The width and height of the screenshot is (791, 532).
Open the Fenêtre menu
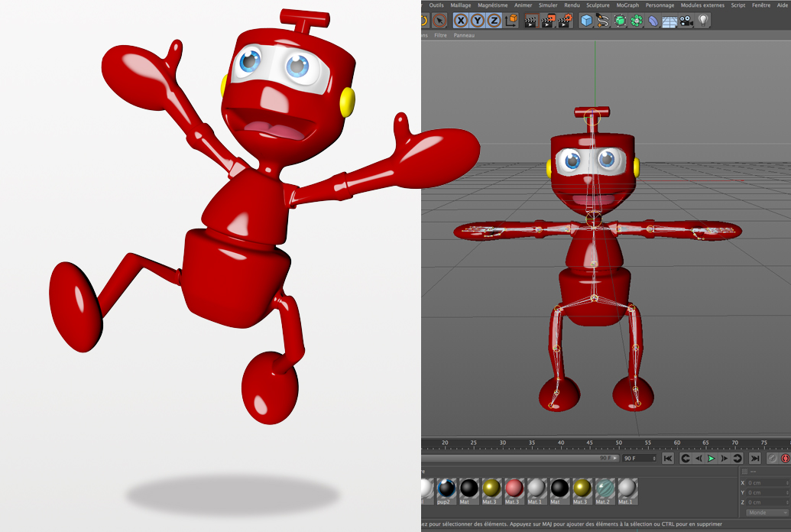(x=761, y=5)
